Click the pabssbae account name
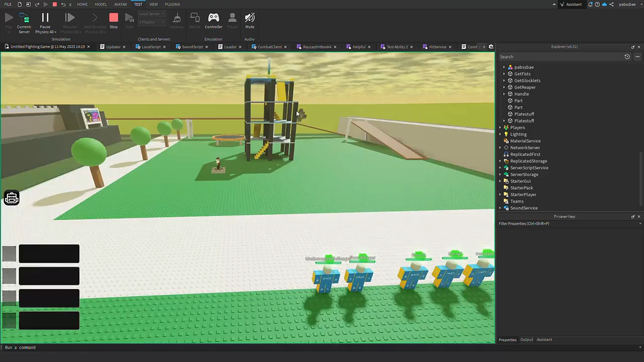 628,4
